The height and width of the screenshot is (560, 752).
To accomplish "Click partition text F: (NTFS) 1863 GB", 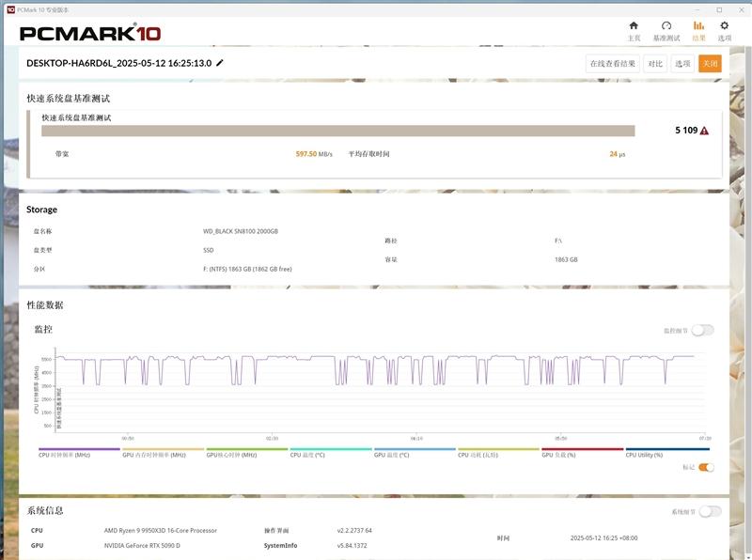I will [x=247, y=269].
